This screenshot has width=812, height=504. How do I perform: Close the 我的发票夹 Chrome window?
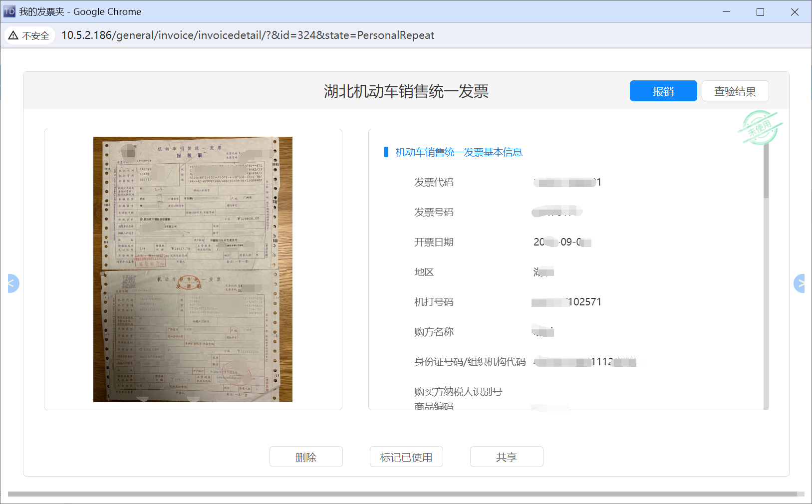[795, 11]
